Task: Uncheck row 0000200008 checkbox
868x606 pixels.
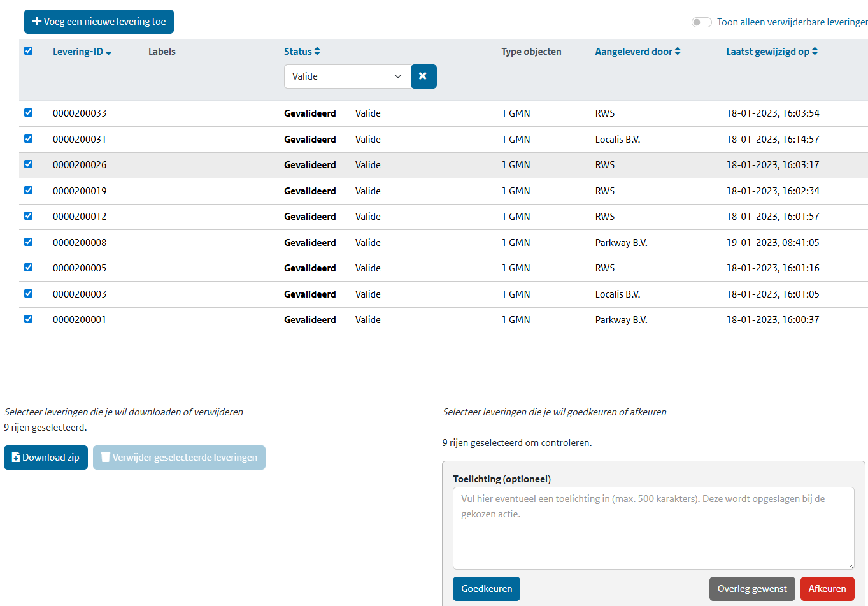Action: pyautogui.click(x=28, y=242)
